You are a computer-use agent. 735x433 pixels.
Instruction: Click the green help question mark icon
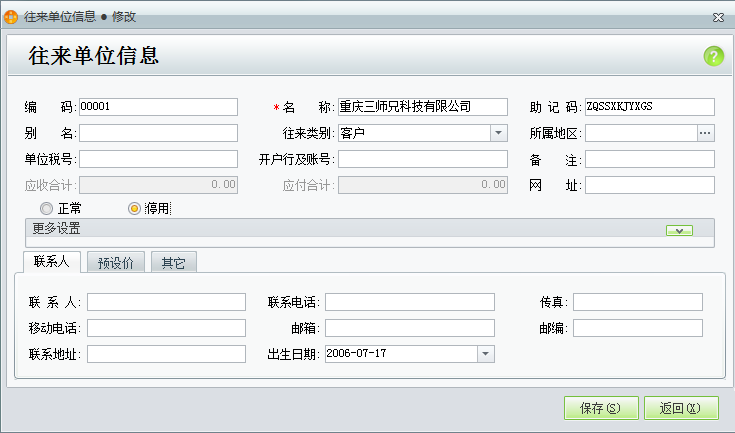click(713, 56)
